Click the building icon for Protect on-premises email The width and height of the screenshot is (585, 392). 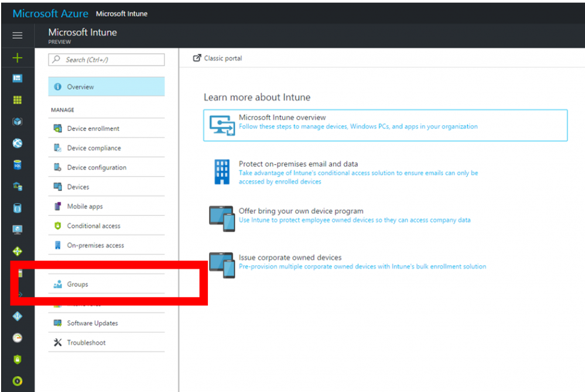pyautogui.click(x=222, y=172)
